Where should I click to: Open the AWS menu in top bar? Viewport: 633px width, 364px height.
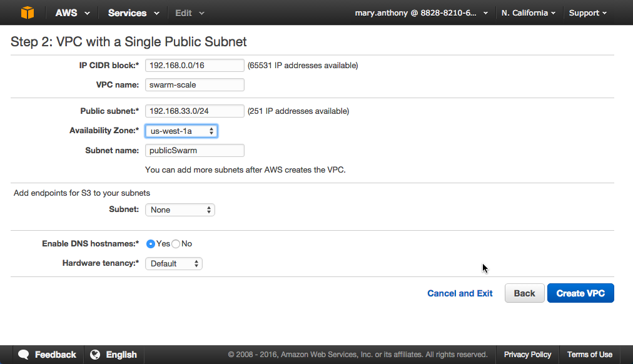click(72, 13)
